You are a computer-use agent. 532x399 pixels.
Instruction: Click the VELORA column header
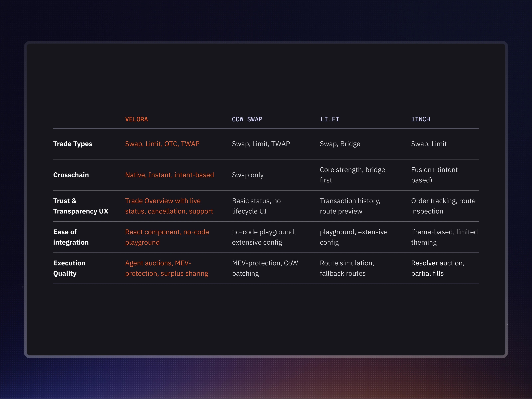(x=136, y=119)
